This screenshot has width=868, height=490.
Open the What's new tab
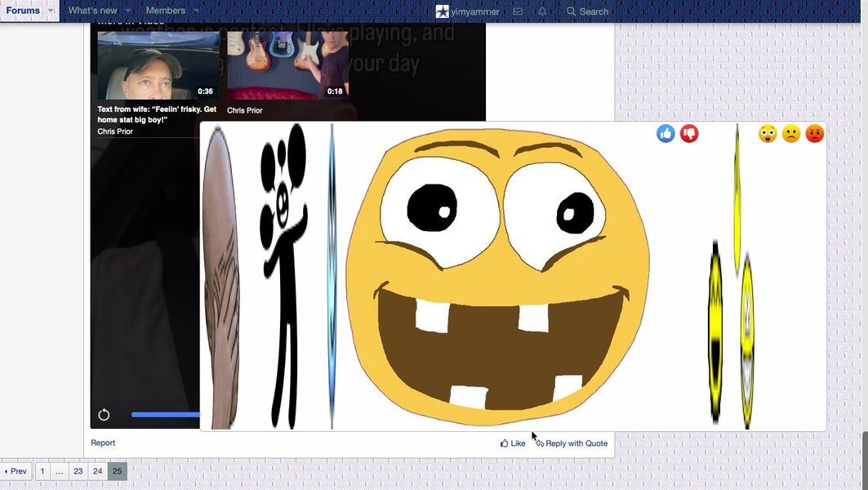pos(92,11)
